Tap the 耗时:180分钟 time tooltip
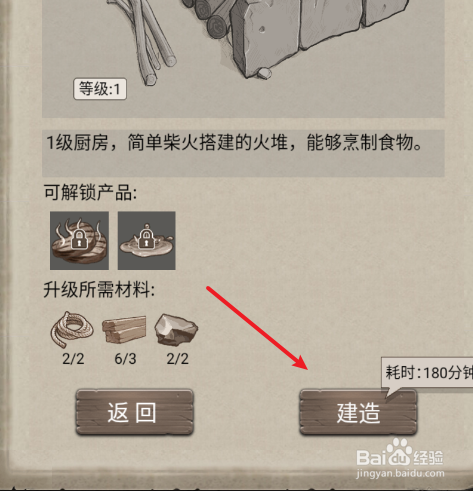 pos(429,373)
